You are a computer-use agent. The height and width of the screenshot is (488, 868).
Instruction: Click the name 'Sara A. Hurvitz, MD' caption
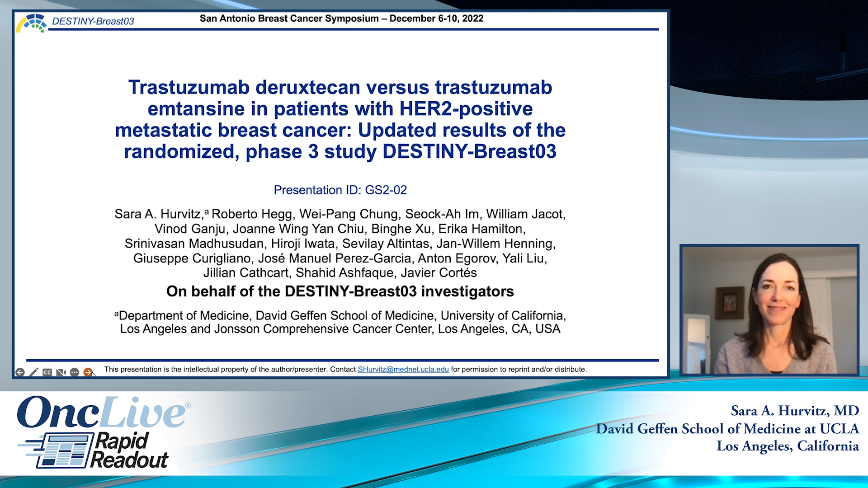(x=795, y=411)
